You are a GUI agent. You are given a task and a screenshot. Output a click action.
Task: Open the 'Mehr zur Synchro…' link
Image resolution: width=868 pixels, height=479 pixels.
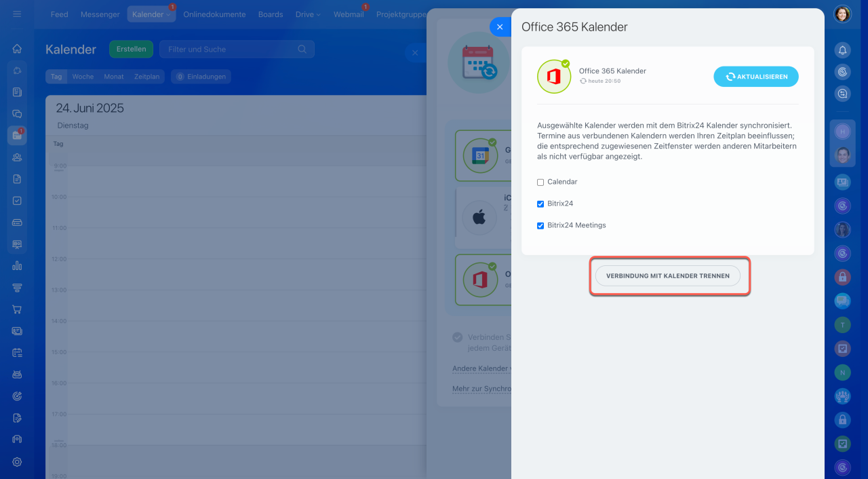point(481,389)
